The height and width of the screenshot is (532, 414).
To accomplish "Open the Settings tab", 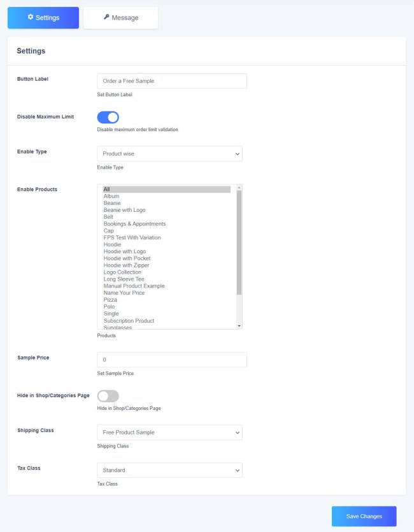I will click(x=43, y=18).
